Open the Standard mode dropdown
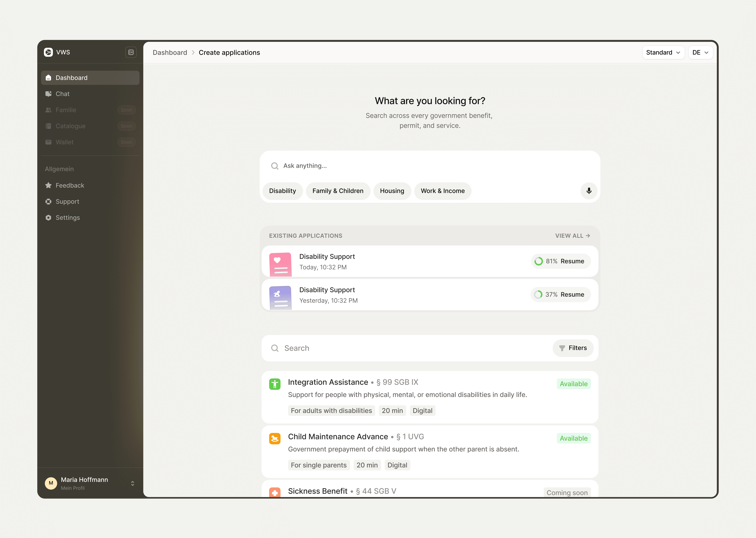Screen dimensions: 756x538 [663, 52]
